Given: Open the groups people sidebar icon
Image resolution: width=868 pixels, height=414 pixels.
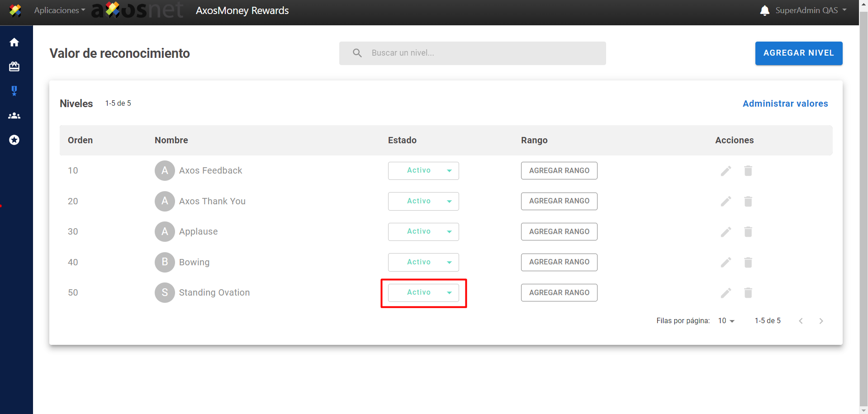Looking at the screenshot, I should click(x=14, y=116).
